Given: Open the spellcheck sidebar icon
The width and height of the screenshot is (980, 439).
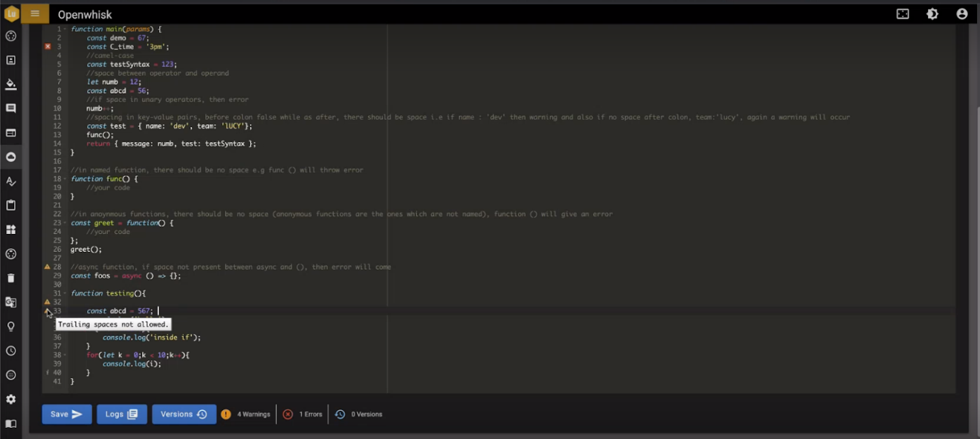Looking at the screenshot, I should [11, 181].
